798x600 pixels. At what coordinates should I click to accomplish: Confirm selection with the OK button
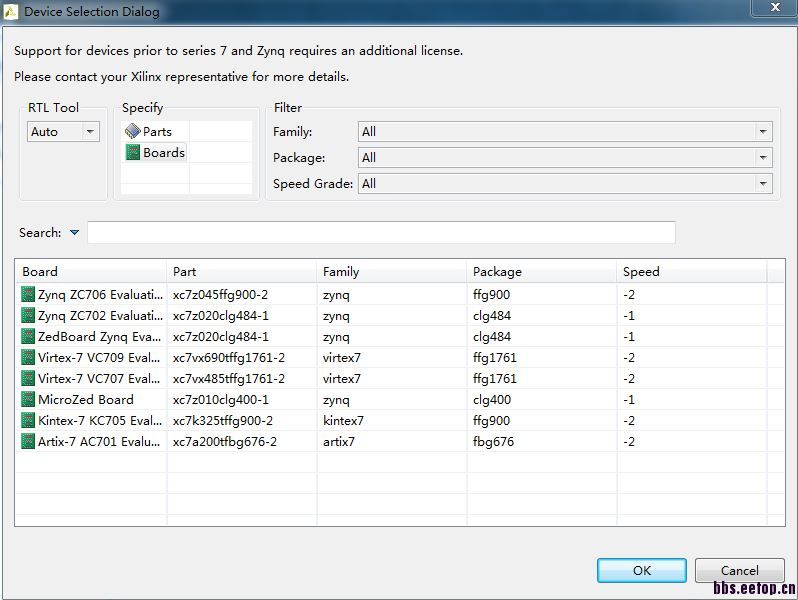pos(642,570)
